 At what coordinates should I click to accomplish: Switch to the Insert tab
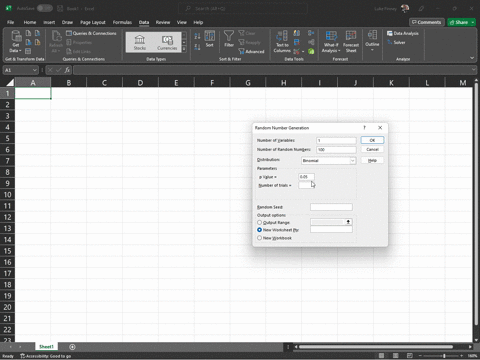[49, 22]
